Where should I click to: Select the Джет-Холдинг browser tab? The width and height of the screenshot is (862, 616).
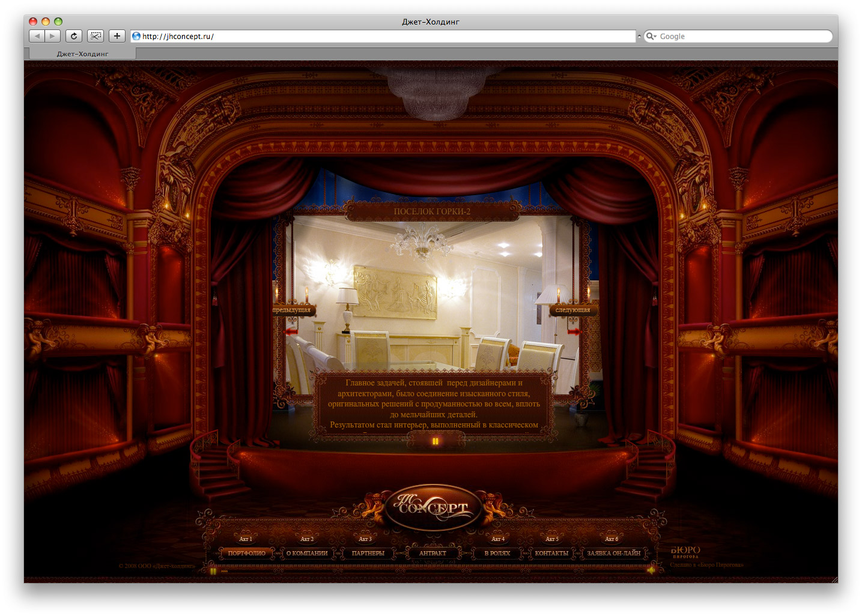click(83, 53)
